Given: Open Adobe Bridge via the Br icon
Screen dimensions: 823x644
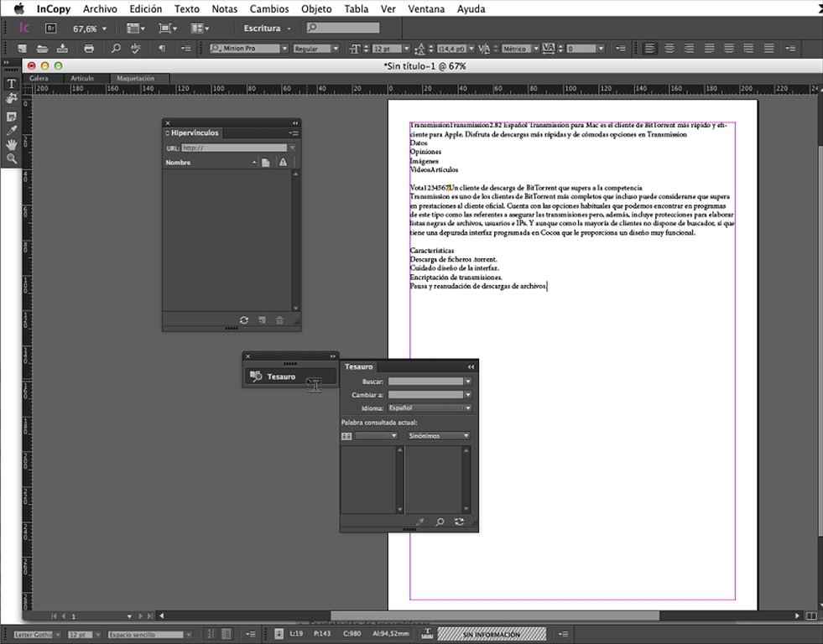Looking at the screenshot, I should [50, 29].
